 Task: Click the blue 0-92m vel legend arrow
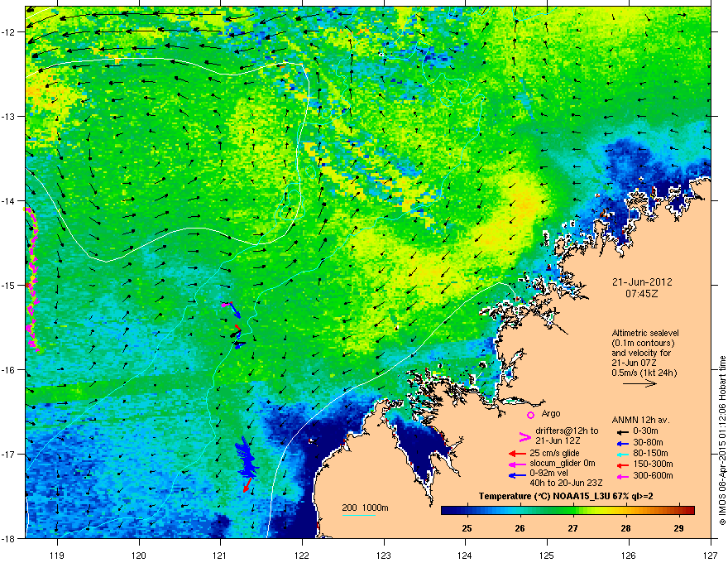[x=517, y=476]
